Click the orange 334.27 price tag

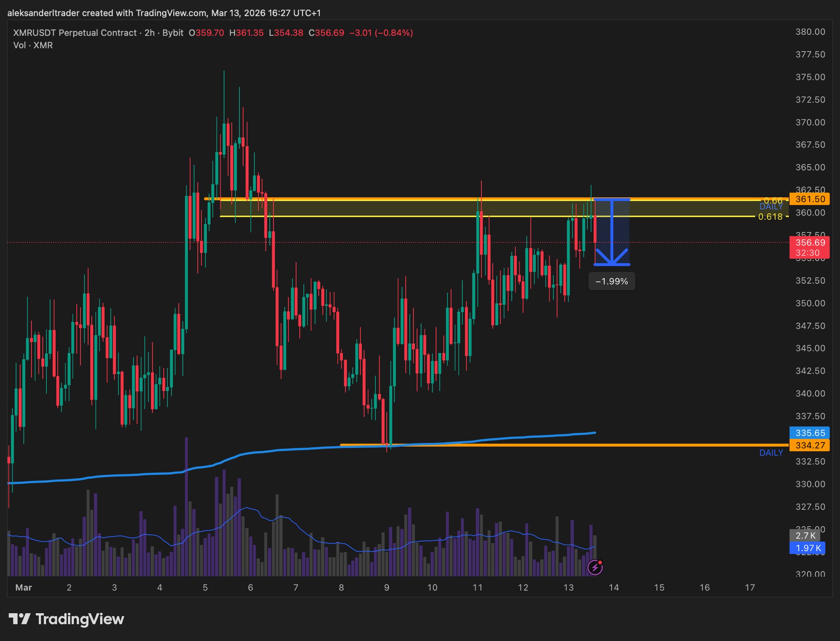809,445
